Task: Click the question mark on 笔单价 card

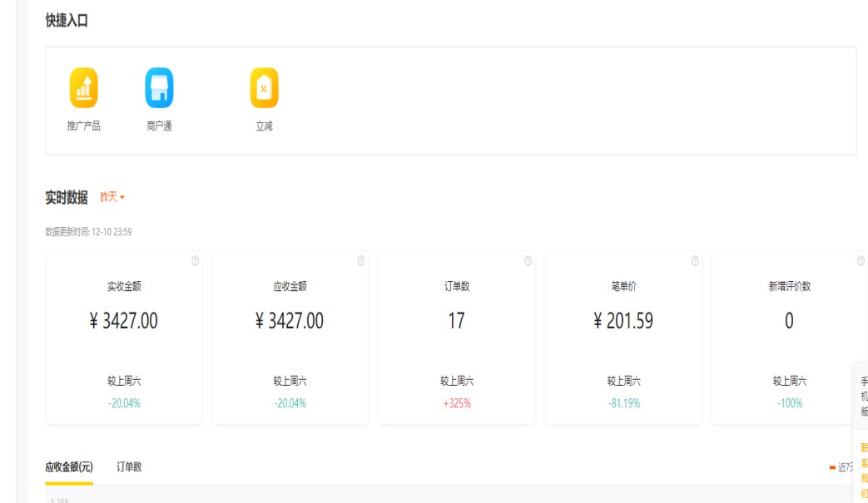Action: [695, 261]
